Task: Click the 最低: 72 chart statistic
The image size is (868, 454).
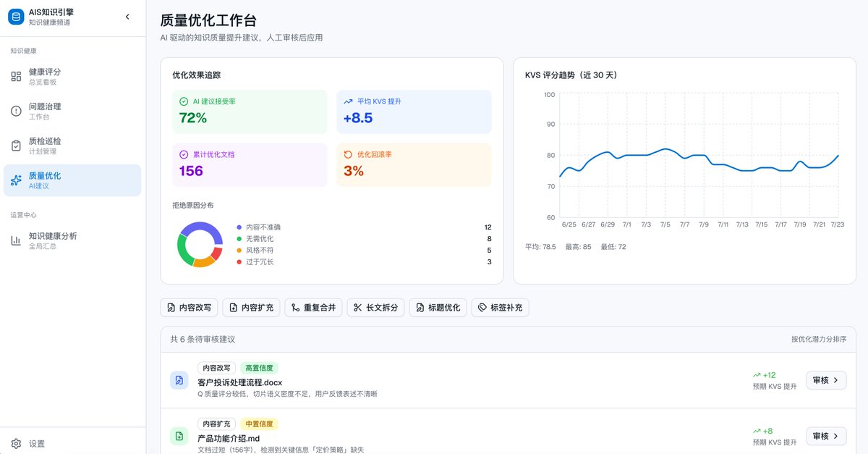Action: coord(613,247)
